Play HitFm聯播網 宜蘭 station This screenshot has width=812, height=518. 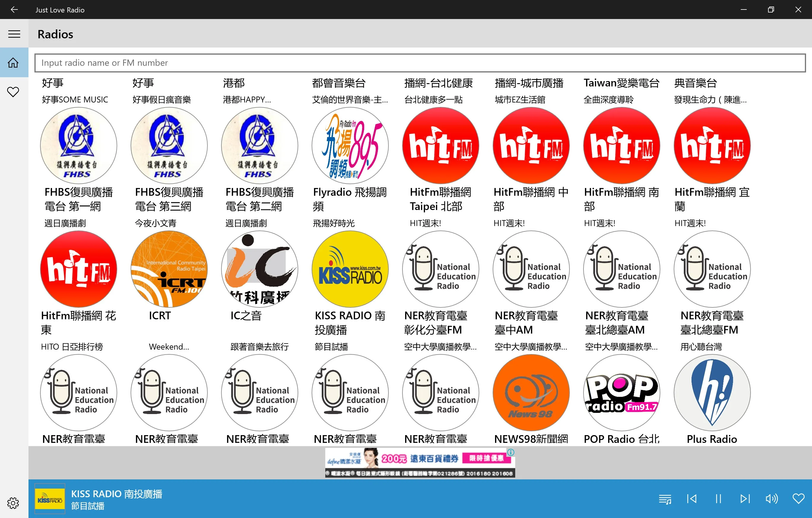pos(712,146)
